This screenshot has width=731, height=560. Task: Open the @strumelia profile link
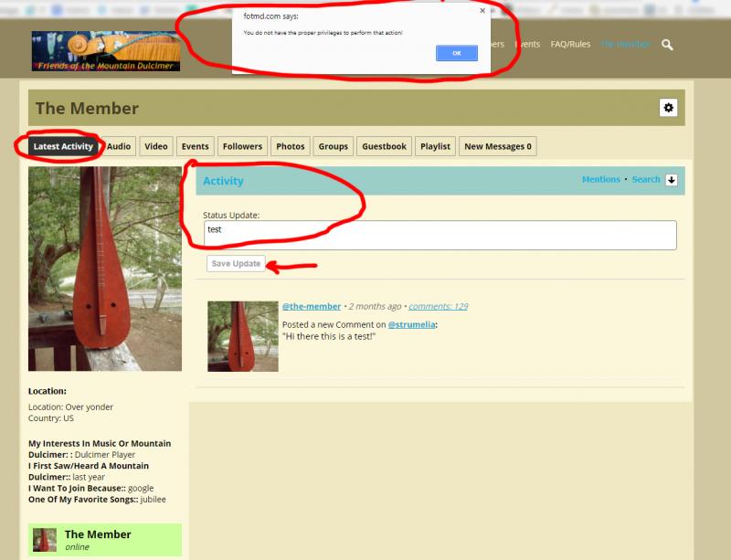(412, 324)
